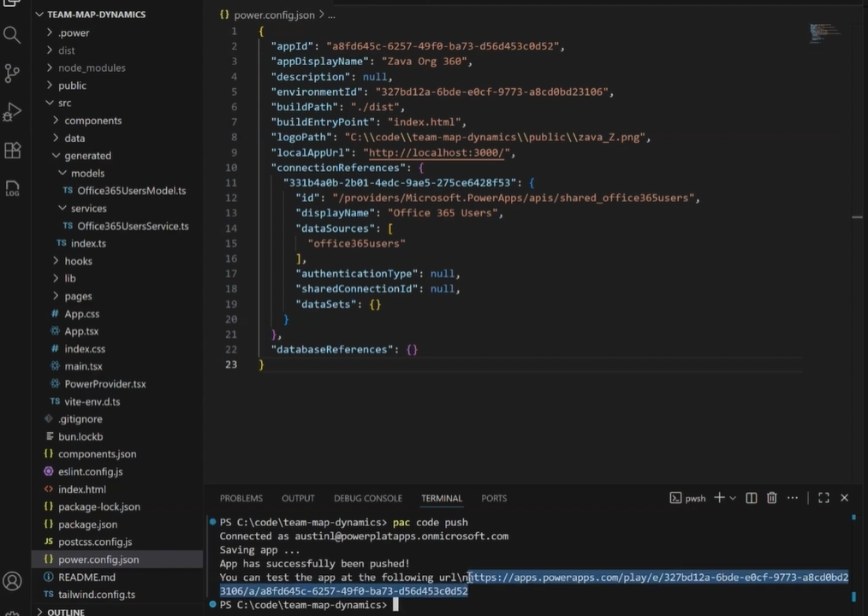Switch to the OUTPUT tab

[x=298, y=498]
